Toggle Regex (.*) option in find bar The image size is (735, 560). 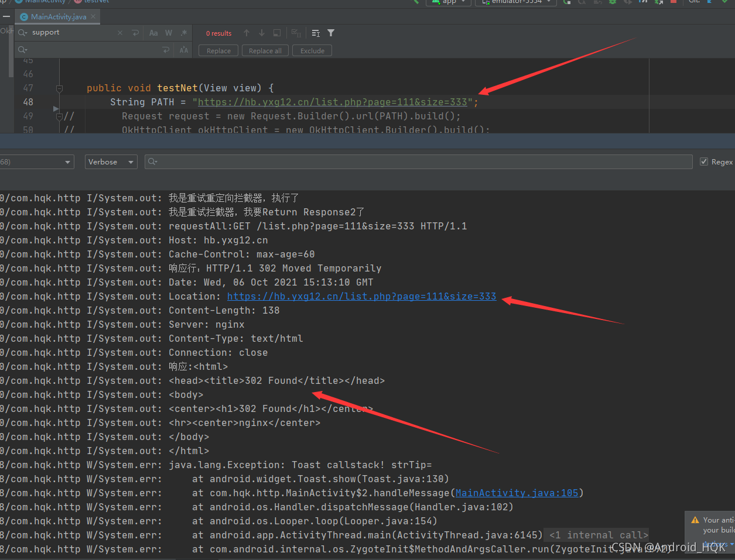click(x=184, y=33)
